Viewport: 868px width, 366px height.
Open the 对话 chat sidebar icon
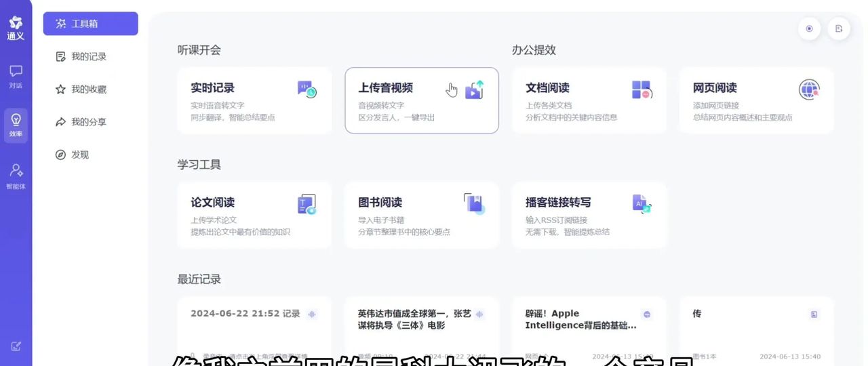[16, 76]
